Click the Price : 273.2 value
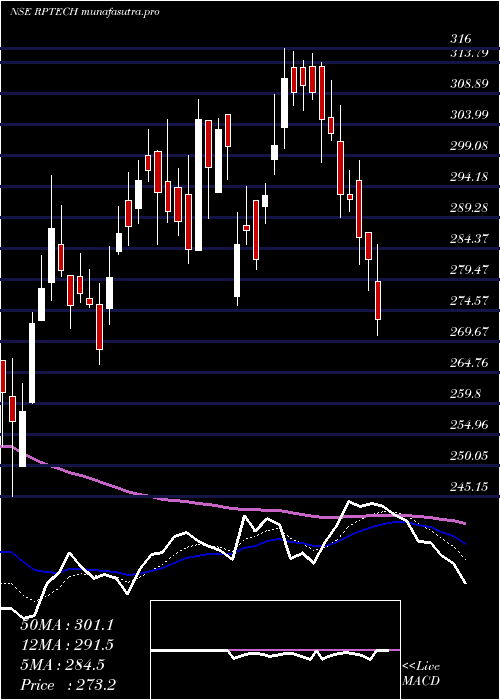This screenshot has height=700, width=500. (68, 685)
